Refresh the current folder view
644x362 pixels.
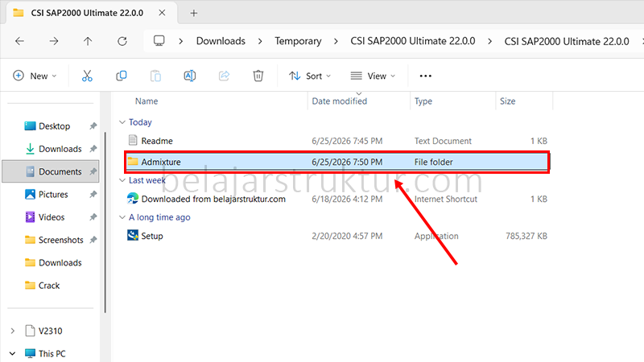[122, 41]
